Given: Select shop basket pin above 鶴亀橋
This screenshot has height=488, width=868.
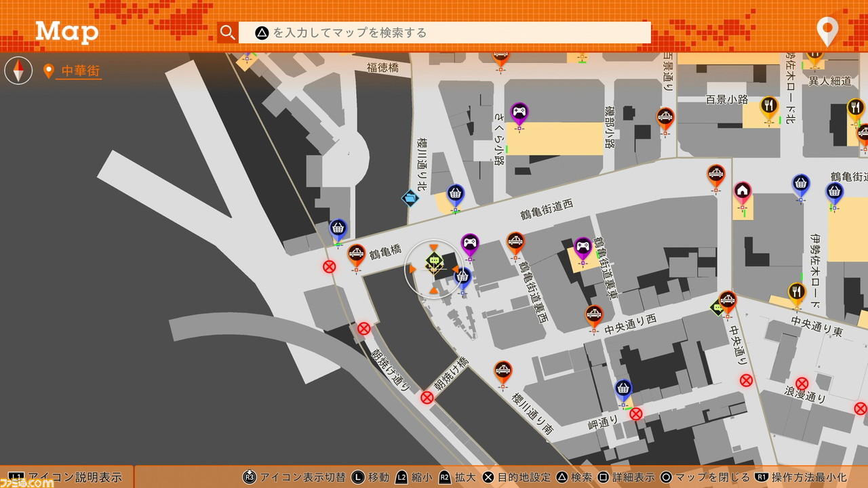Looking at the screenshot, I should tap(338, 230).
